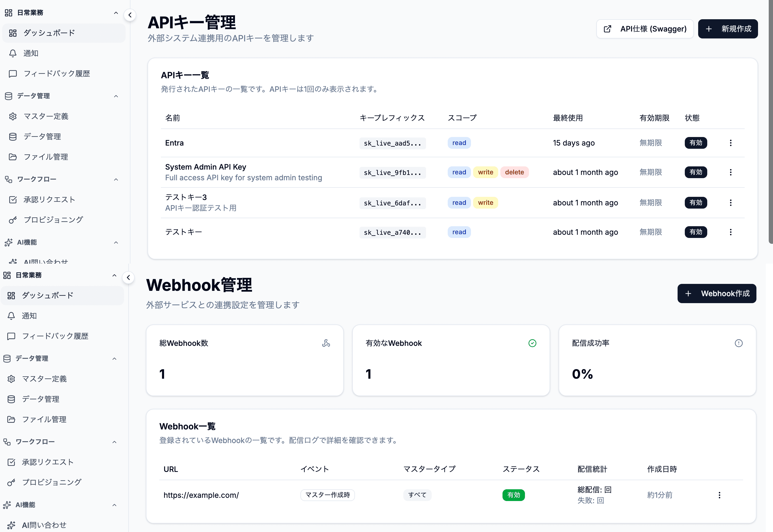Click the 承認リクエスト checkbox icon in the APIキー管理 sidebar
This screenshot has height=532, width=773.
tap(13, 200)
